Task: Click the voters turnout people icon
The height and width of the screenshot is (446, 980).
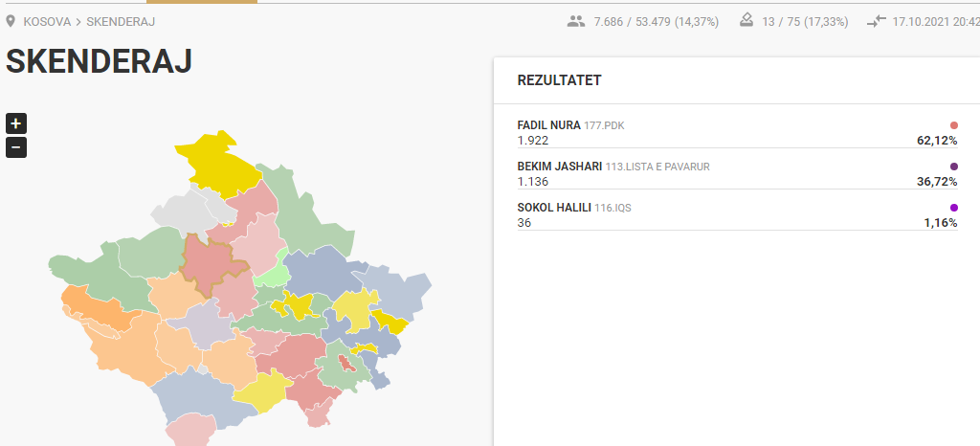Action: click(575, 21)
